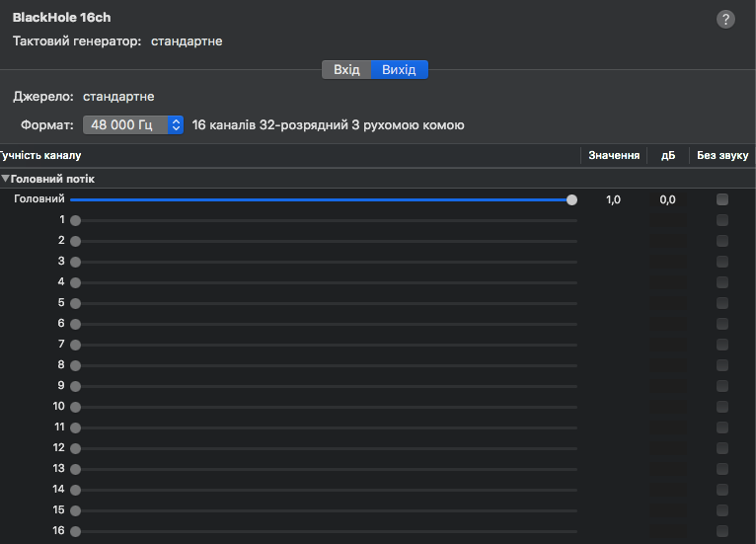
Task: Toggle mute checkbox for channel 13
Action: (722, 469)
